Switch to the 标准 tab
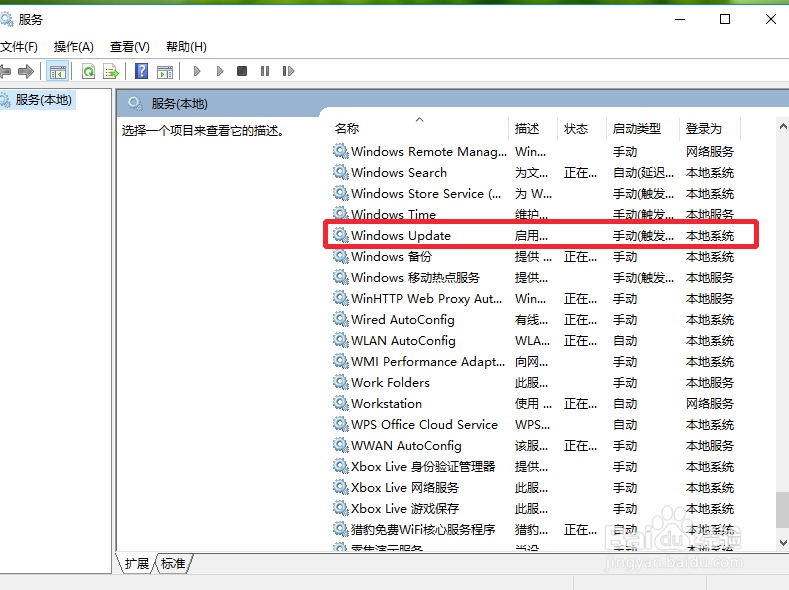This screenshot has width=789, height=590. tap(173, 563)
